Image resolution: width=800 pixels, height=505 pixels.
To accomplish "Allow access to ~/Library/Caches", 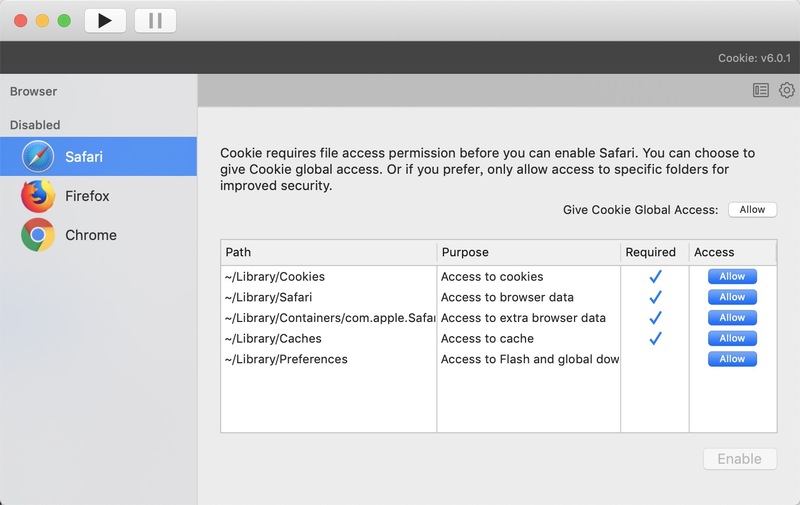I will (x=732, y=339).
